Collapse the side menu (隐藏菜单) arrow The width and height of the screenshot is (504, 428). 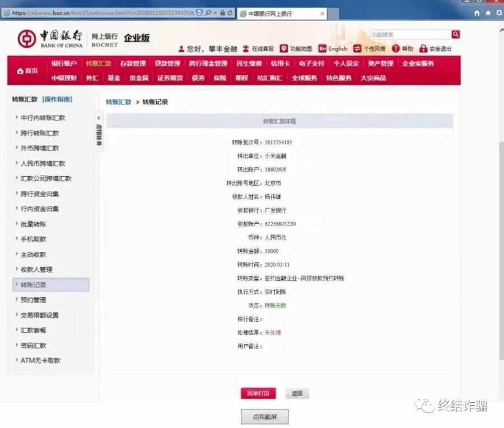tap(99, 118)
